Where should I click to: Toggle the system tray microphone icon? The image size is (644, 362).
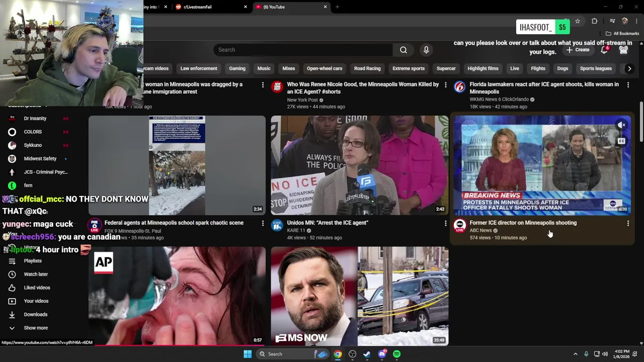(586, 354)
